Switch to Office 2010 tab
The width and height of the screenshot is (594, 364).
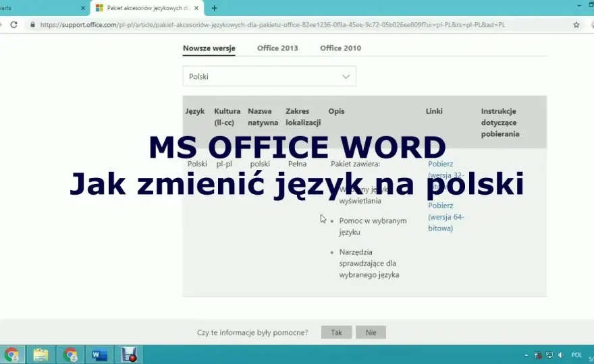tap(341, 48)
